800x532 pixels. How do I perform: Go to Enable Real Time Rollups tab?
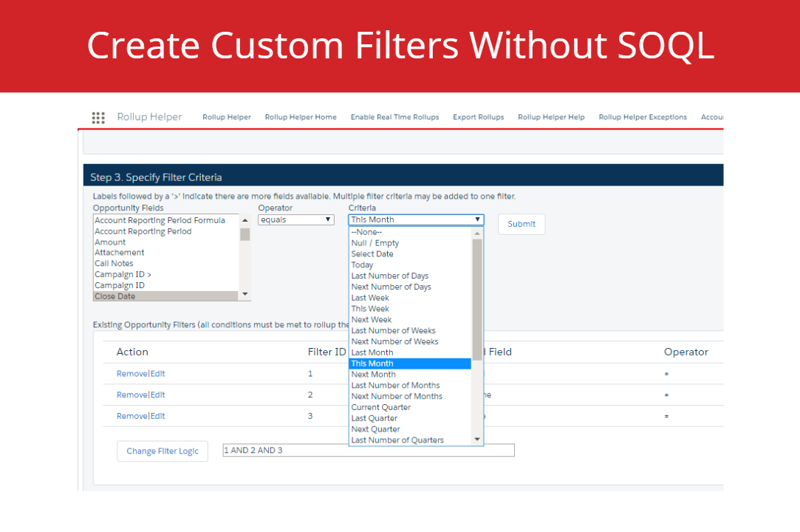pos(394,117)
